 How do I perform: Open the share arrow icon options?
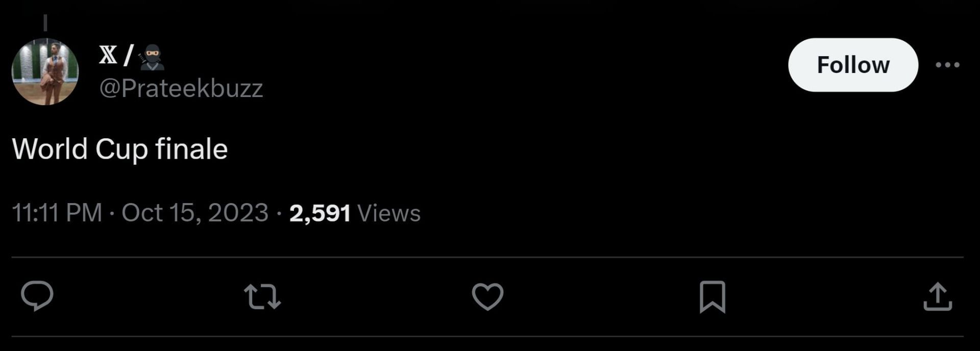coord(938,296)
